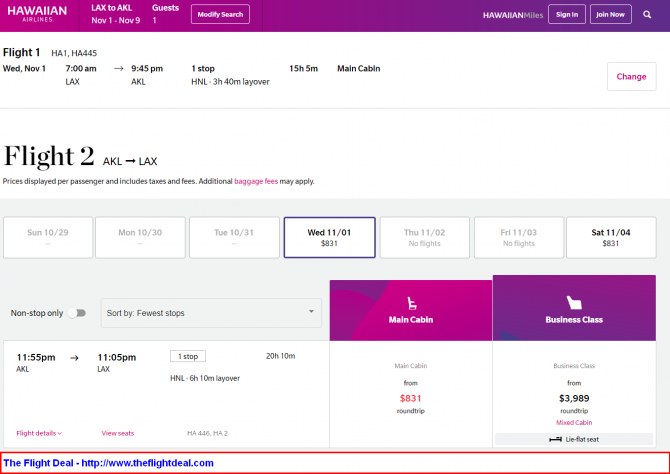Choose the Main Cabin $831 roundtrip fare
The height and width of the screenshot is (474, 670).
[411, 394]
